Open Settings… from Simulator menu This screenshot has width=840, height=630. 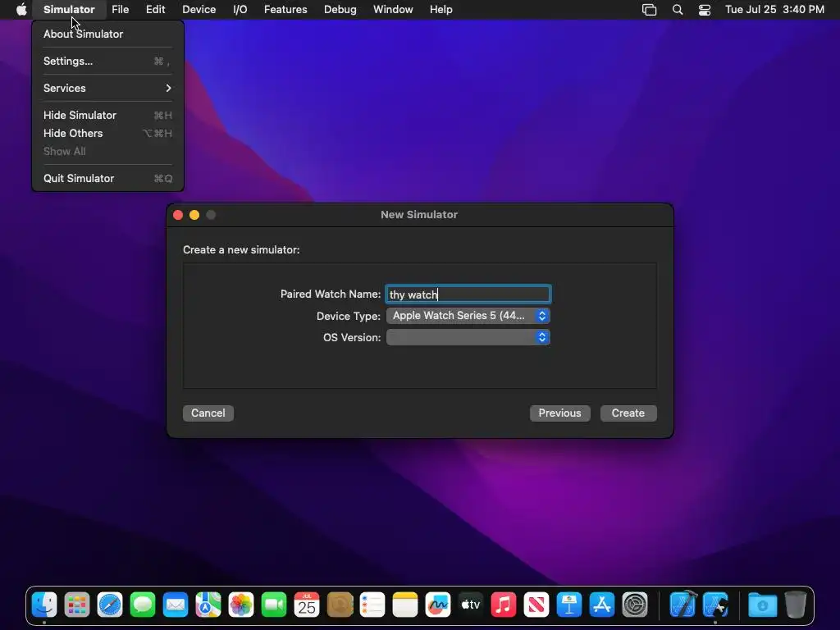[x=107, y=61]
